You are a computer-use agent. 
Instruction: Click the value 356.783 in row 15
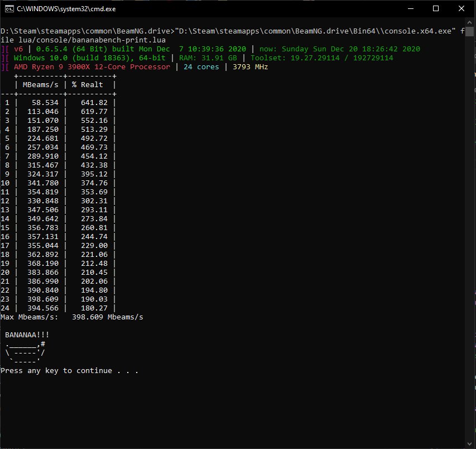pyautogui.click(x=43, y=227)
